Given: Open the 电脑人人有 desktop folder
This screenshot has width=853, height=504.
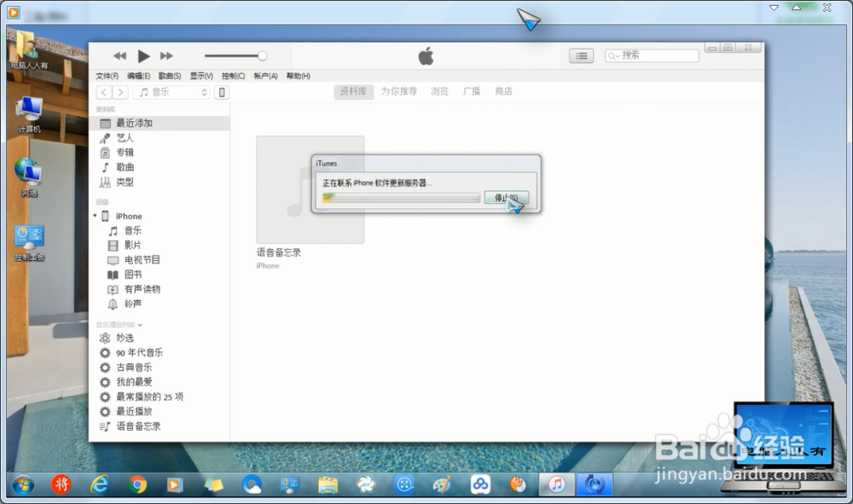Looking at the screenshot, I should [29, 51].
